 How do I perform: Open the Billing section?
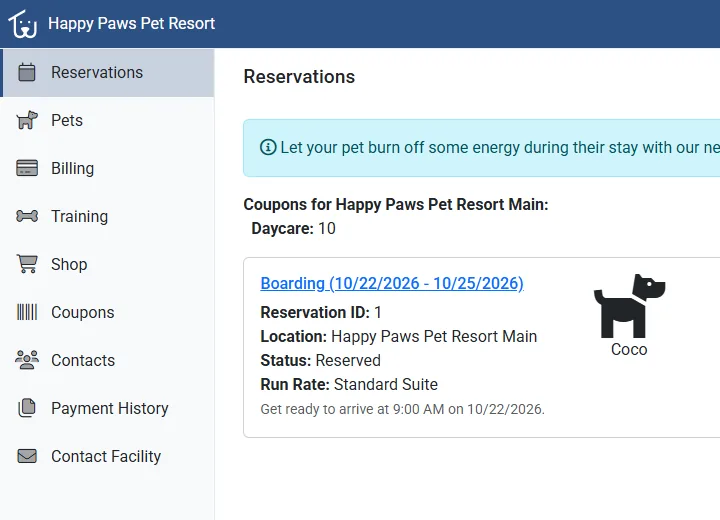(107, 168)
